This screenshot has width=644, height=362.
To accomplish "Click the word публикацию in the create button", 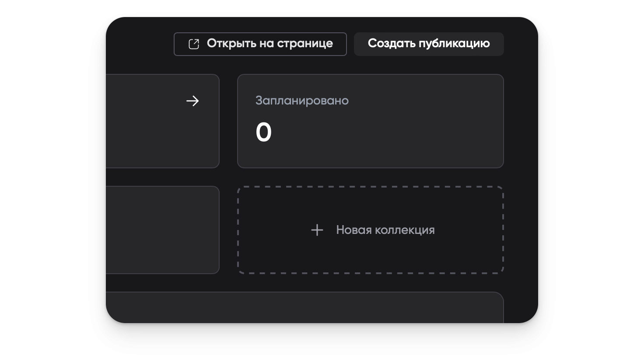I will 454,44.
